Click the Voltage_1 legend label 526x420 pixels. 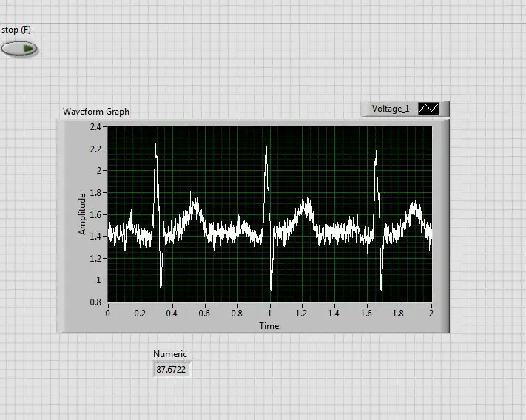point(391,109)
